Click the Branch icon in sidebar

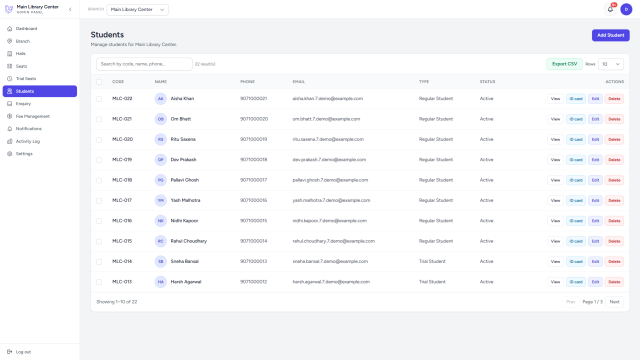tap(10, 41)
